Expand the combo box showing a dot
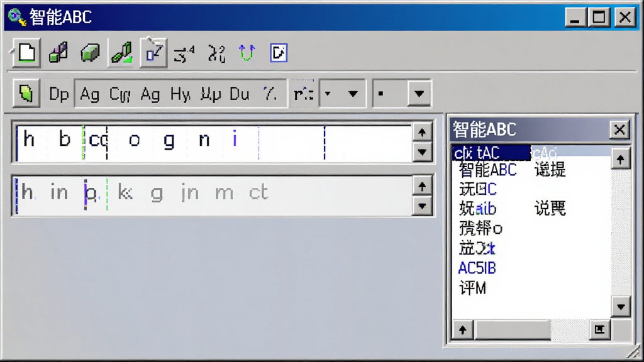 pos(419,94)
